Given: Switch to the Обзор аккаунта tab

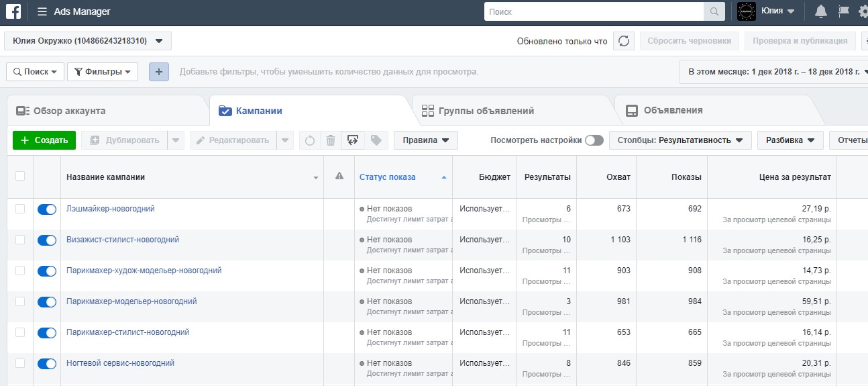Looking at the screenshot, I should (x=69, y=111).
